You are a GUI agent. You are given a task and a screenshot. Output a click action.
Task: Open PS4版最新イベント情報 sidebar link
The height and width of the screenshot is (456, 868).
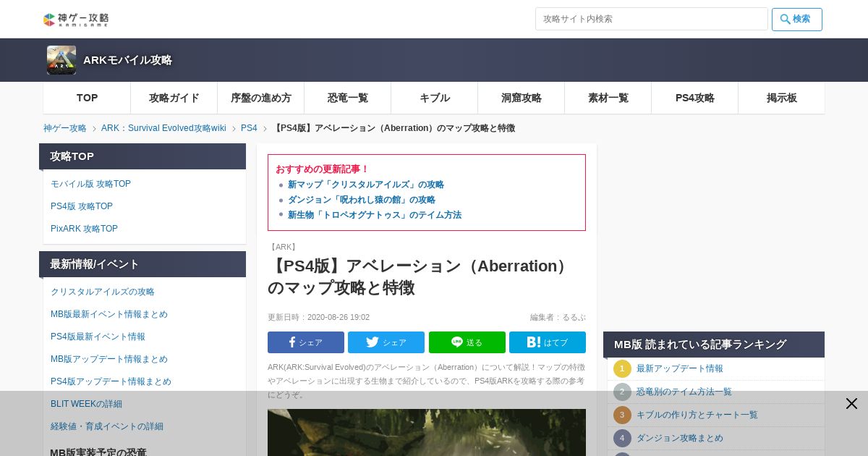click(x=98, y=337)
